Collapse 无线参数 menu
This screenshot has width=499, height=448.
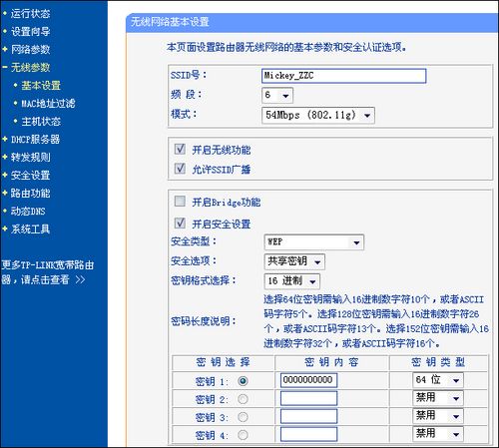30,68
